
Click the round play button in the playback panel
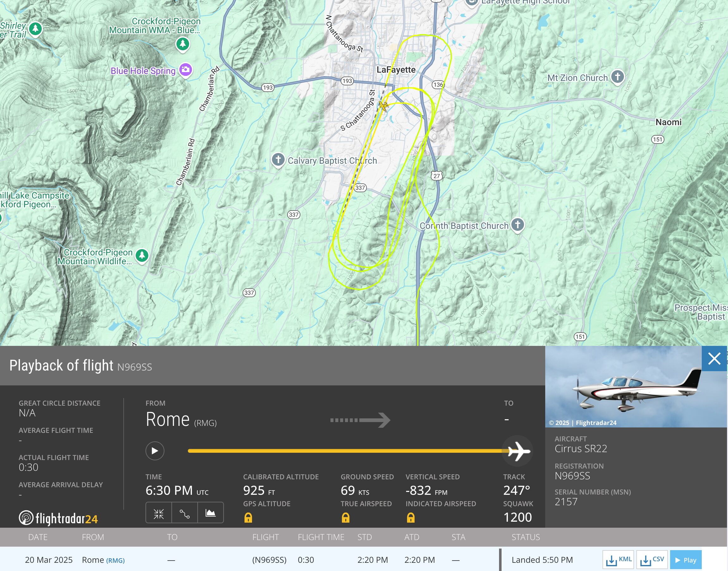coord(155,451)
